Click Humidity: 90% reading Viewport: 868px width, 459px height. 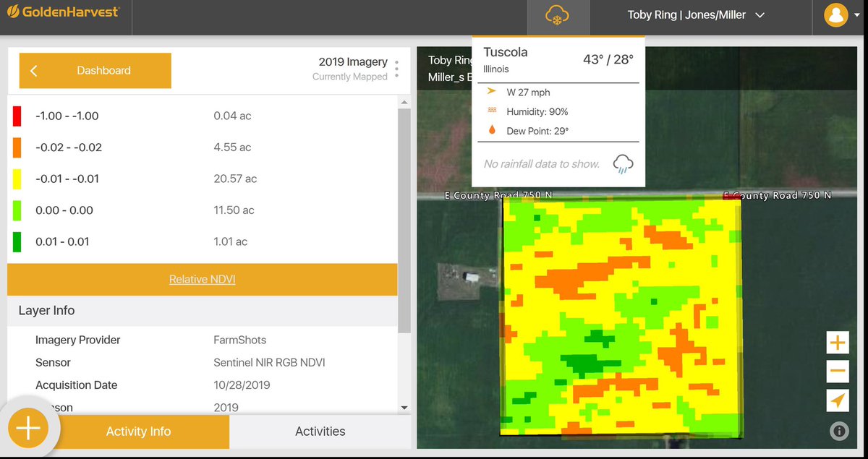(x=537, y=112)
